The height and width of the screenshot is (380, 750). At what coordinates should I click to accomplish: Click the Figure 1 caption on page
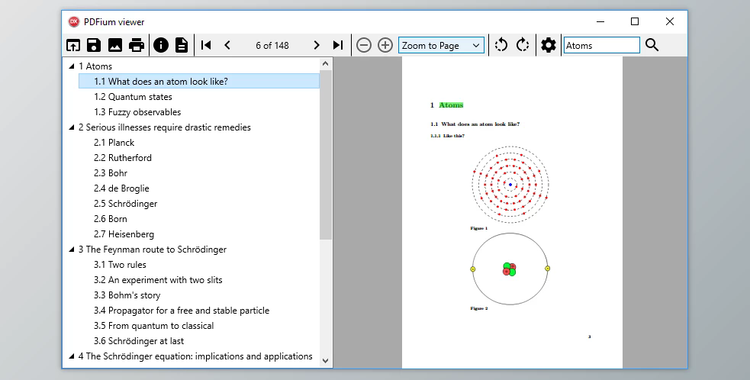coord(479,228)
